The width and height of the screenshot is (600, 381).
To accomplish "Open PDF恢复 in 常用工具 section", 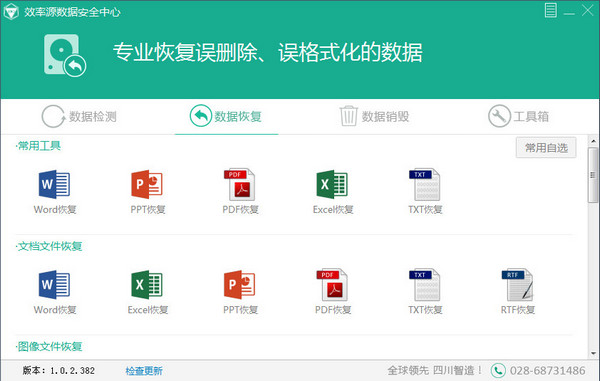I will tap(240, 191).
